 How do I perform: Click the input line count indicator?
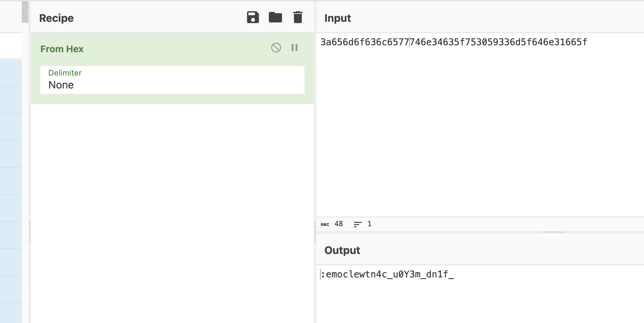(362, 224)
